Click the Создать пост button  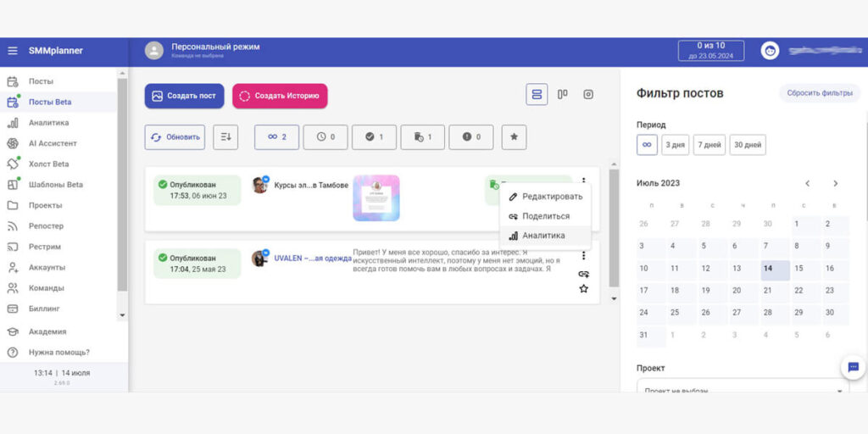[184, 96]
